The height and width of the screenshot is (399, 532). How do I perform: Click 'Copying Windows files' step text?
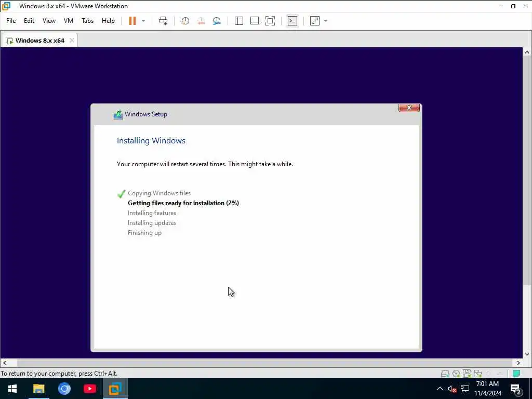tap(159, 193)
